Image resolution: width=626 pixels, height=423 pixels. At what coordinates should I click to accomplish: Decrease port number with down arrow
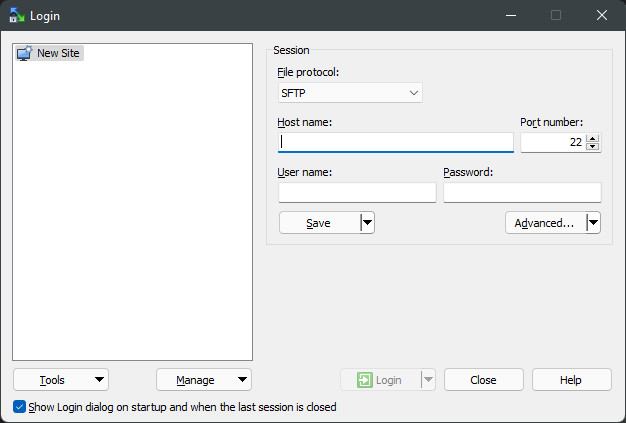(x=593, y=147)
